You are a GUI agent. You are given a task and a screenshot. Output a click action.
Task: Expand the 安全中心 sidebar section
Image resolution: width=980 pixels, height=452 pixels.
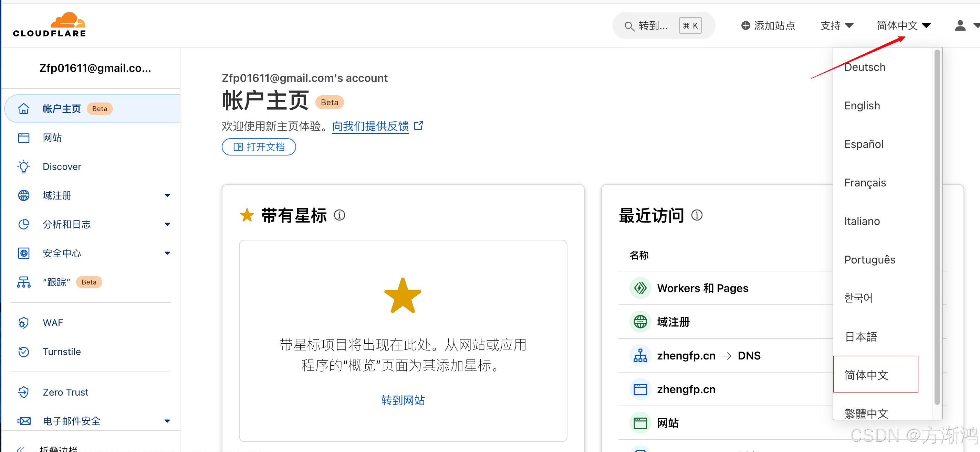pyautogui.click(x=167, y=253)
